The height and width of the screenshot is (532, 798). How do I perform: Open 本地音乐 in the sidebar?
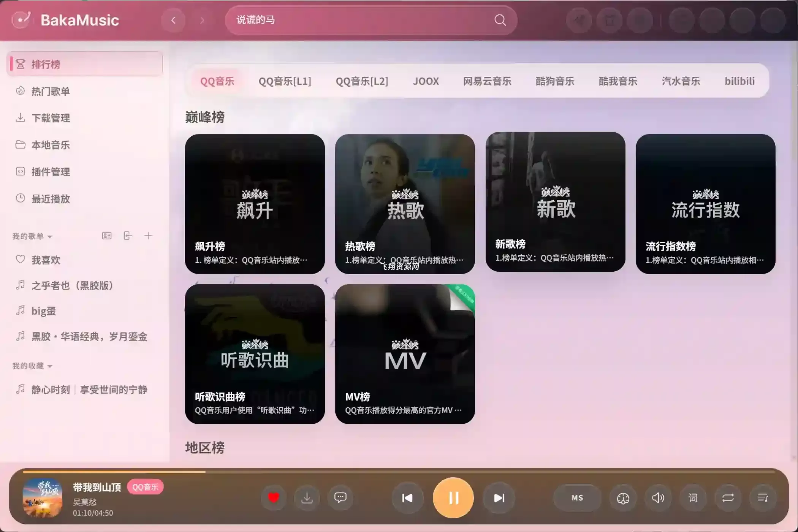click(x=85, y=145)
